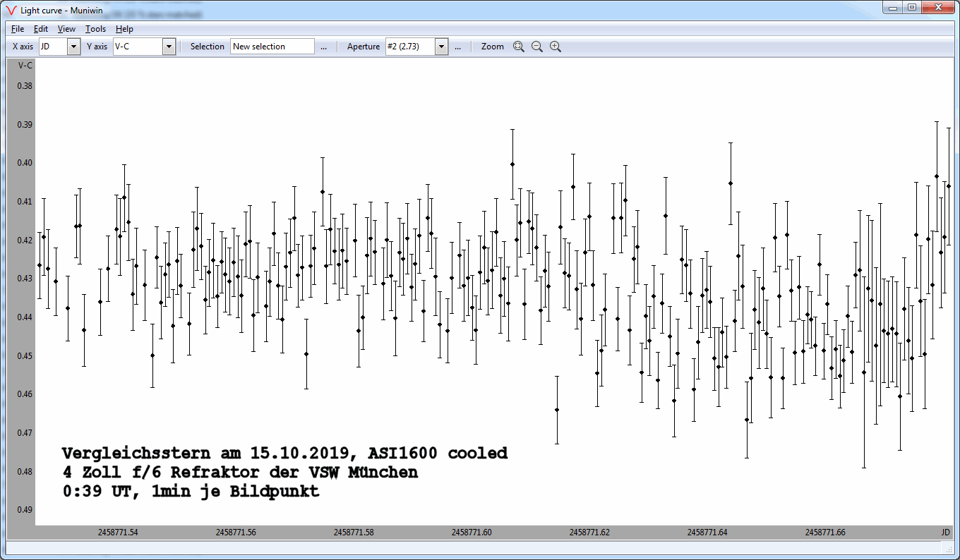Screen dimensions: 960x560
Task: Open the Edit menu
Action: tap(41, 29)
